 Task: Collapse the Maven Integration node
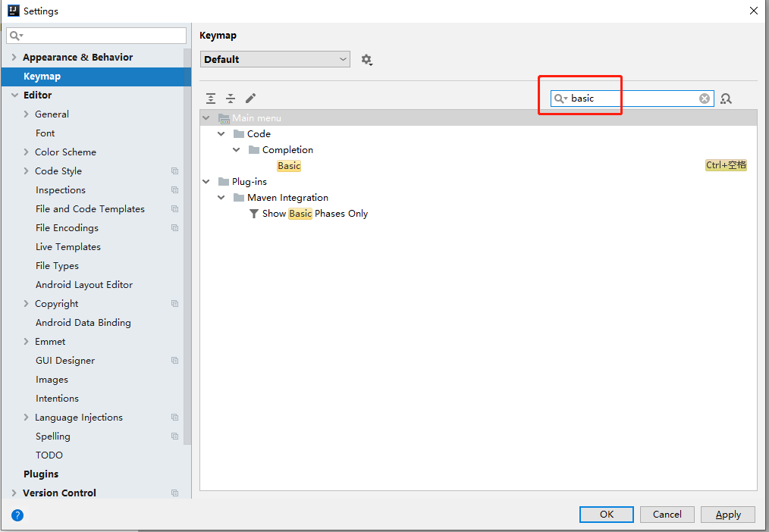(221, 198)
